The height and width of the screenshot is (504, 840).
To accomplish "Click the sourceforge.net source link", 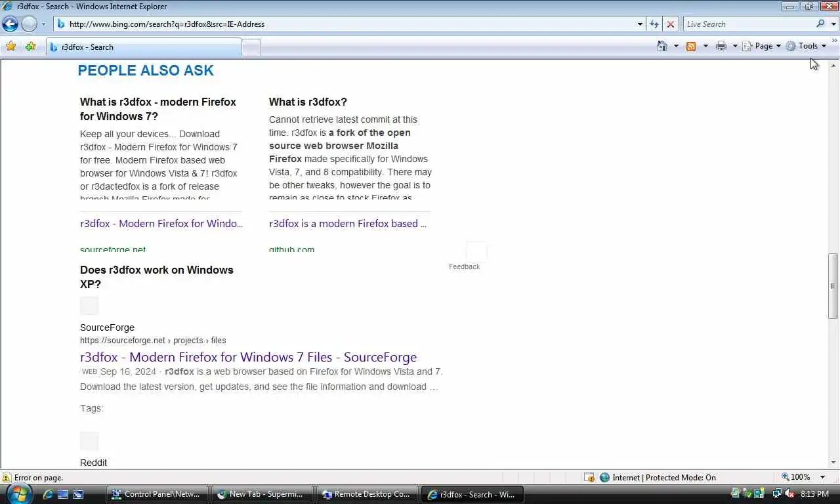I will tap(113, 249).
